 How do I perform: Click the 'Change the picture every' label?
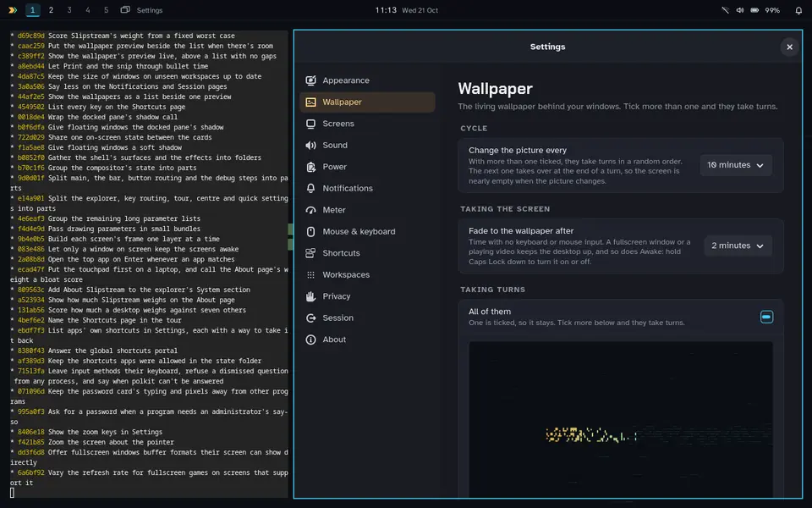(x=518, y=151)
